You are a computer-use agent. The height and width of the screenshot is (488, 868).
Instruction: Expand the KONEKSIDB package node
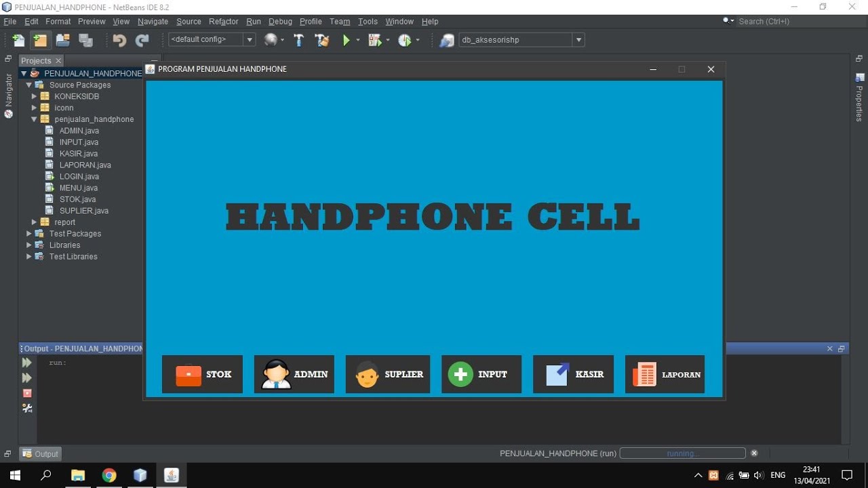pyautogui.click(x=34, y=96)
